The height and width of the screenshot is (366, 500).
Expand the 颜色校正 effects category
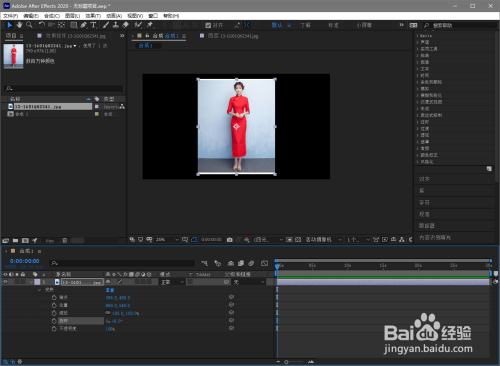pyautogui.click(x=417, y=155)
